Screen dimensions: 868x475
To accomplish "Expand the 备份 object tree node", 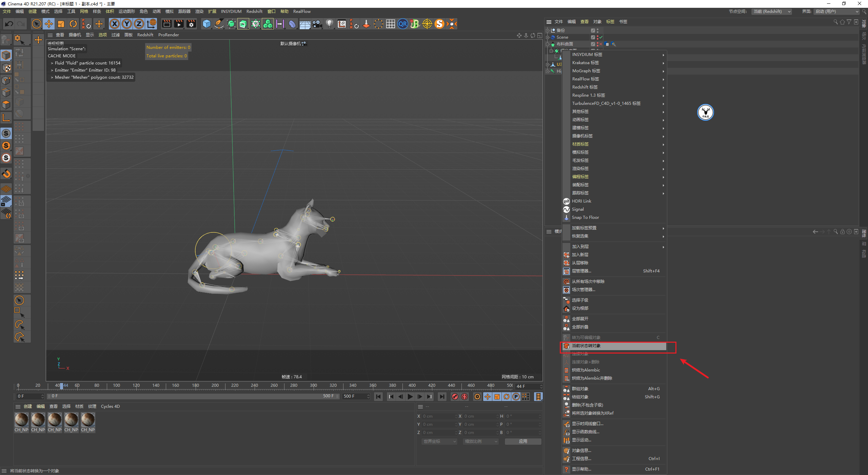I will click(547, 31).
